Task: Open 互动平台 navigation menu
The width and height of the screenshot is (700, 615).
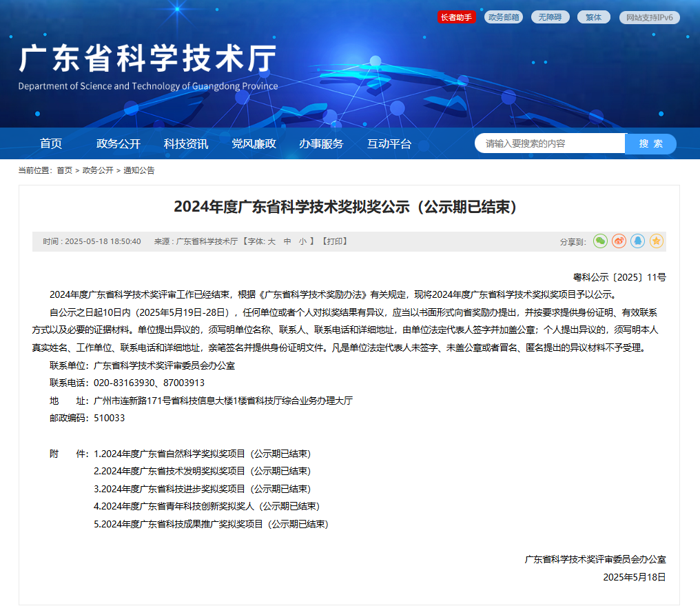Action: [x=389, y=143]
